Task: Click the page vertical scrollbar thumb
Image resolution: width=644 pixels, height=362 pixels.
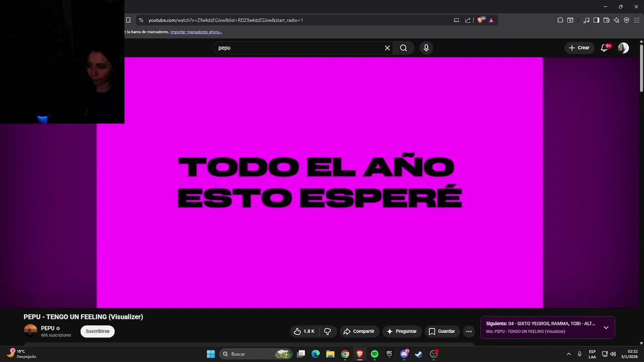Action: tap(641, 68)
